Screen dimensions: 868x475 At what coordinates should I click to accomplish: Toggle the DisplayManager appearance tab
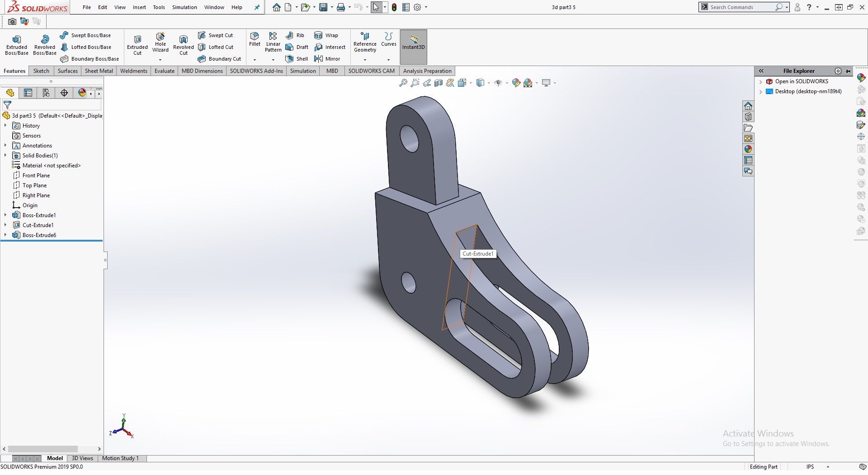(x=82, y=93)
